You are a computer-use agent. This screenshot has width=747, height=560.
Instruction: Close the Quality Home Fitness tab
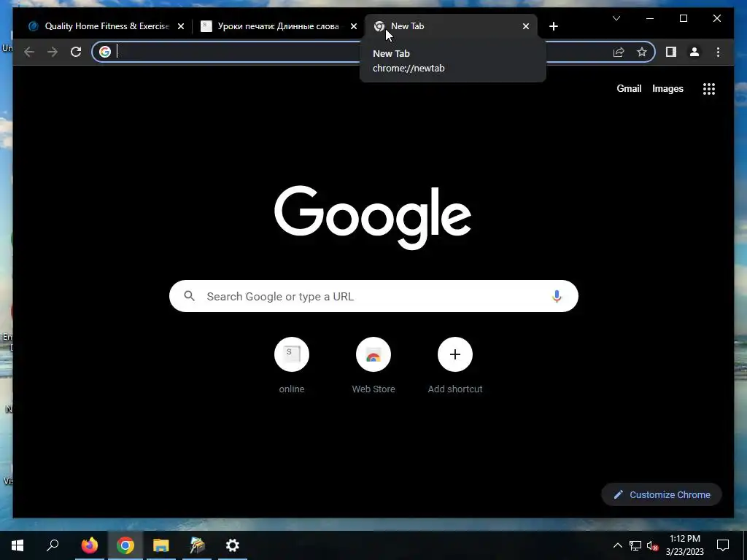click(181, 27)
